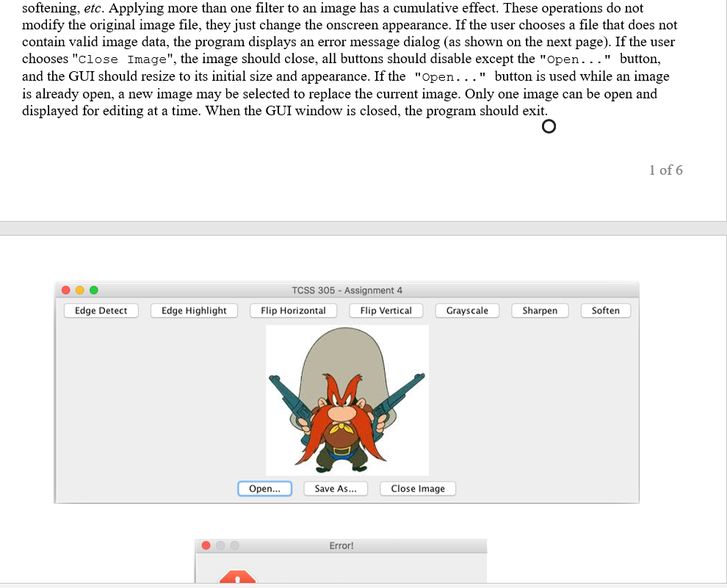Apply the Sharpen filter
727x588 pixels.
point(540,311)
